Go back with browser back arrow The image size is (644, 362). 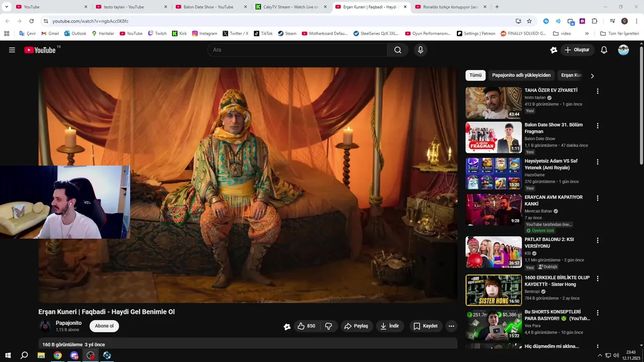point(7,21)
